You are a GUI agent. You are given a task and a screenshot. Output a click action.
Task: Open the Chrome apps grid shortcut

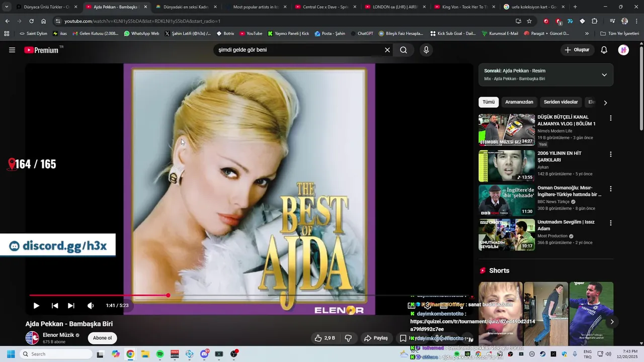pyautogui.click(x=7, y=34)
